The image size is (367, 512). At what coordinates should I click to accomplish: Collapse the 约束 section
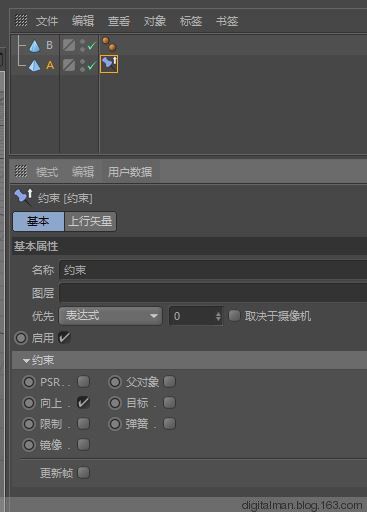26,361
